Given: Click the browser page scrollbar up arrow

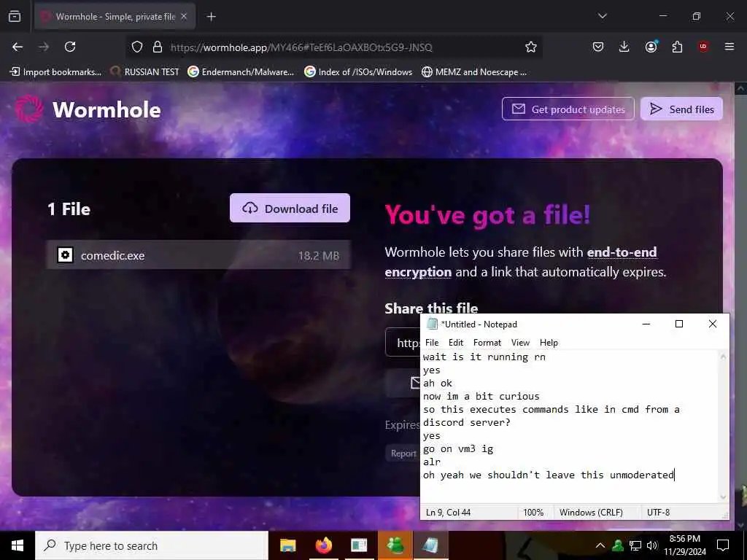Looking at the screenshot, I should click(740, 88).
